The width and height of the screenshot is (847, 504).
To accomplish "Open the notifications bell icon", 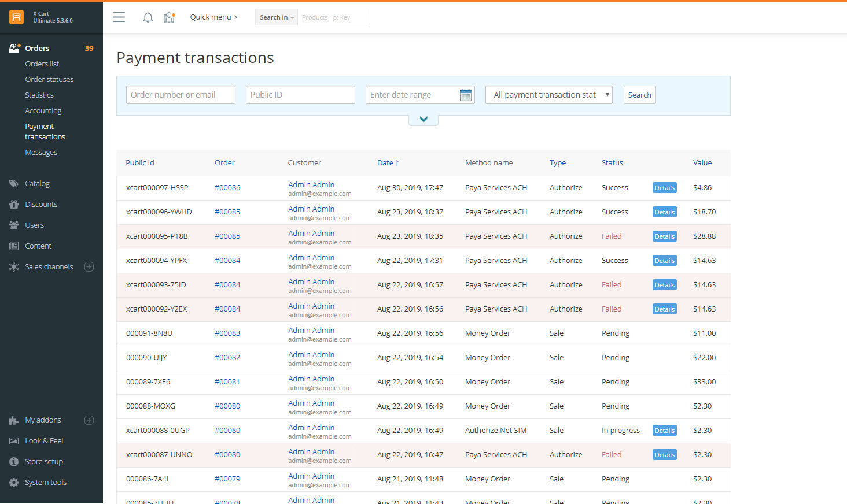I will click(x=148, y=17).
